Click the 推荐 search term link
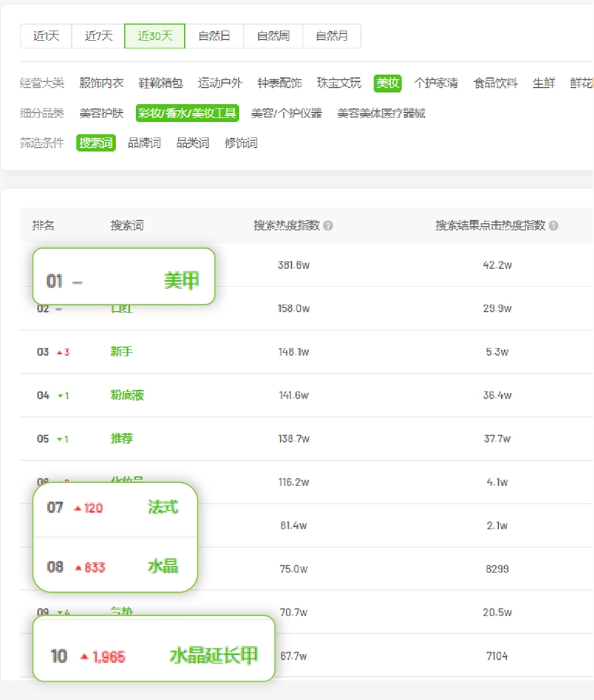The image size is (594, 700). [x=121, y=438]
